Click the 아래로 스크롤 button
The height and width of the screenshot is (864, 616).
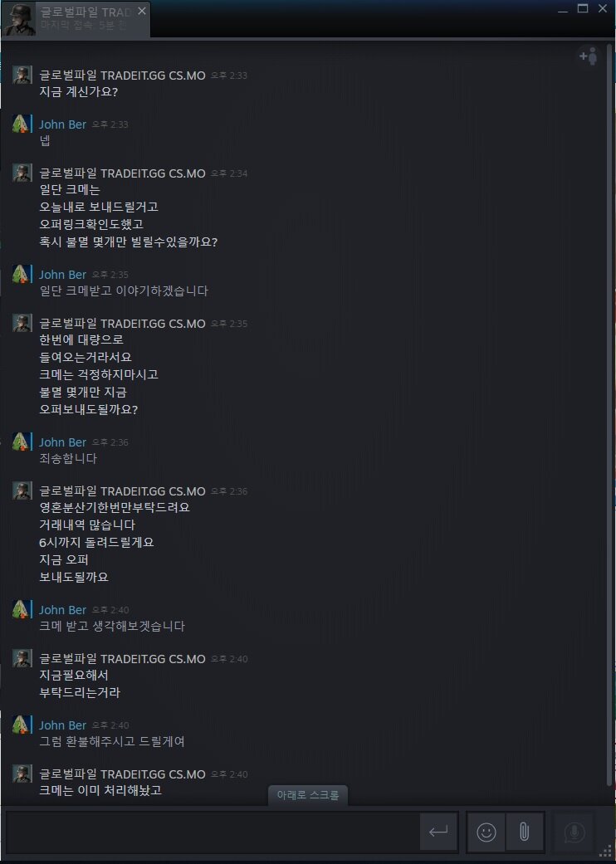[307, 795]
